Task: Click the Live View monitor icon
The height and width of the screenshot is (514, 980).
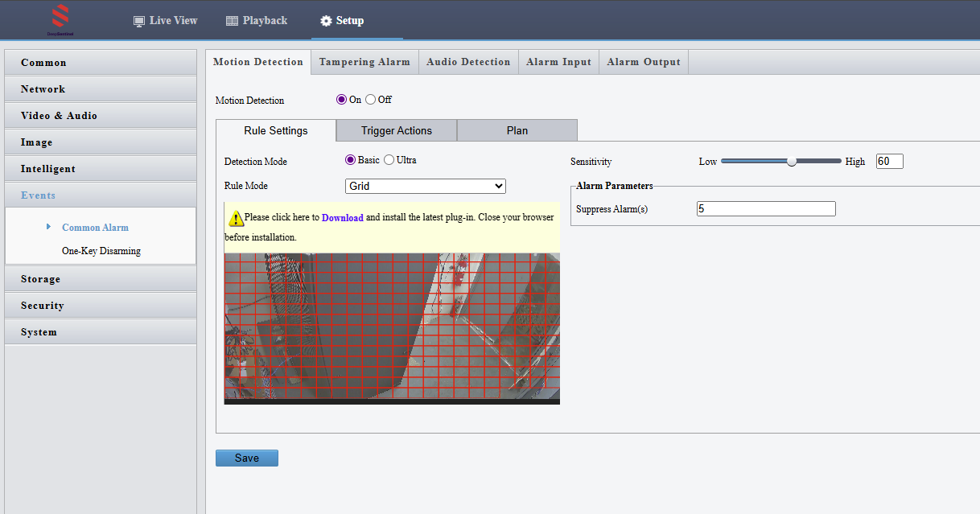Action: coord(139,21)
